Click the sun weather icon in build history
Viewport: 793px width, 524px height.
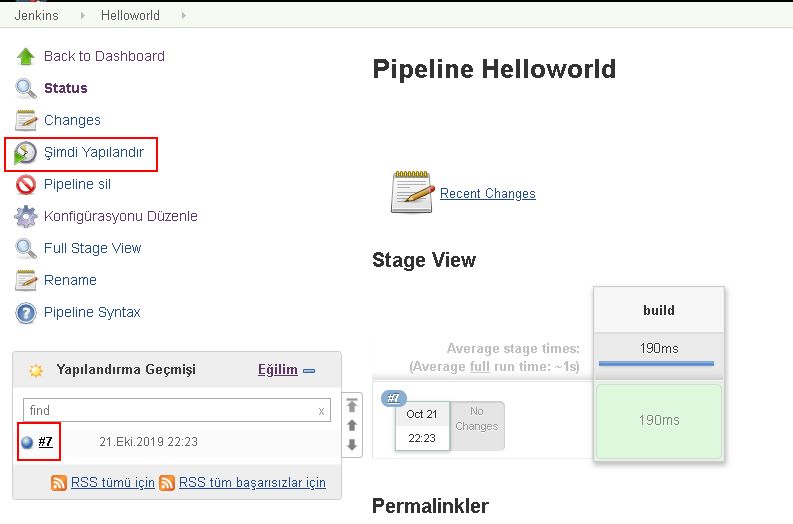point(36,371)
